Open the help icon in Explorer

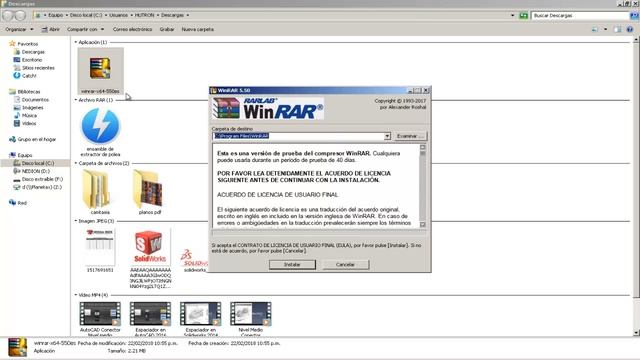point(630,29)
